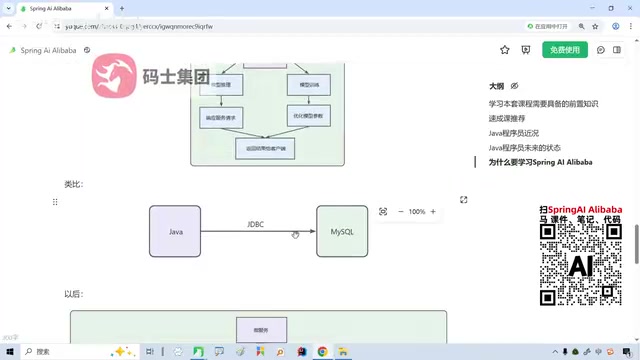The height and width of the screenshot is (360, 640).
Task: Click the 类比: paragraph text
Action: [74, 184]
